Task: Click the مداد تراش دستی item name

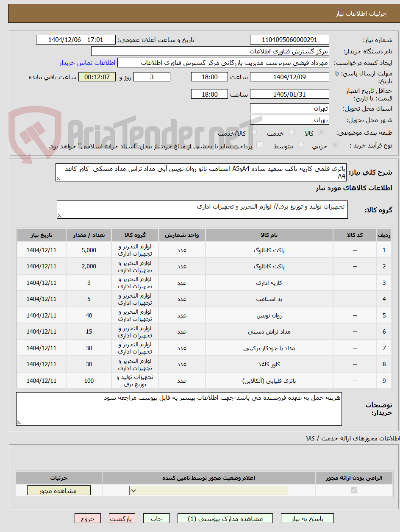Action: point(269,332)
